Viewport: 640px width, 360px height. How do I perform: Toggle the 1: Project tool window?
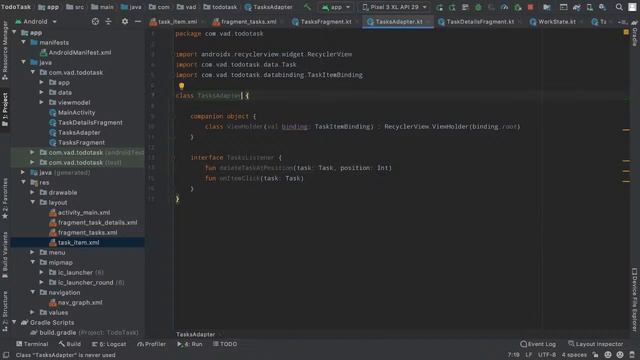[5, 108]
